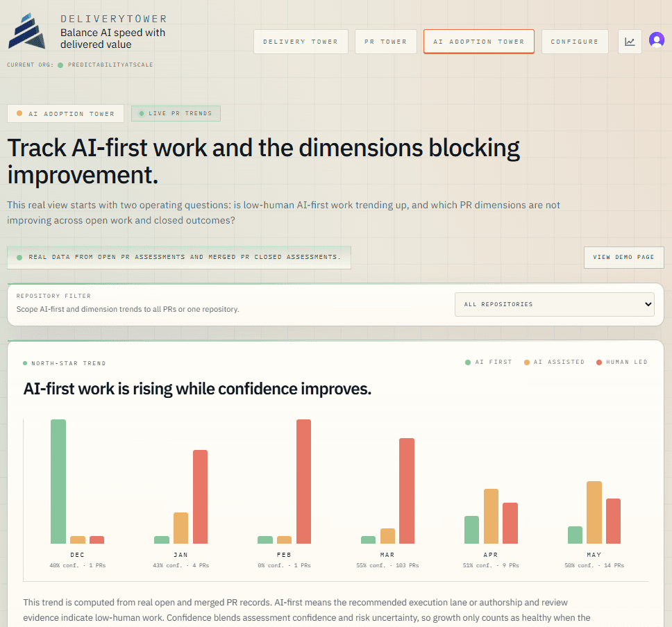
Task: Click the MAY month label
Action: (x=594, y=555)
